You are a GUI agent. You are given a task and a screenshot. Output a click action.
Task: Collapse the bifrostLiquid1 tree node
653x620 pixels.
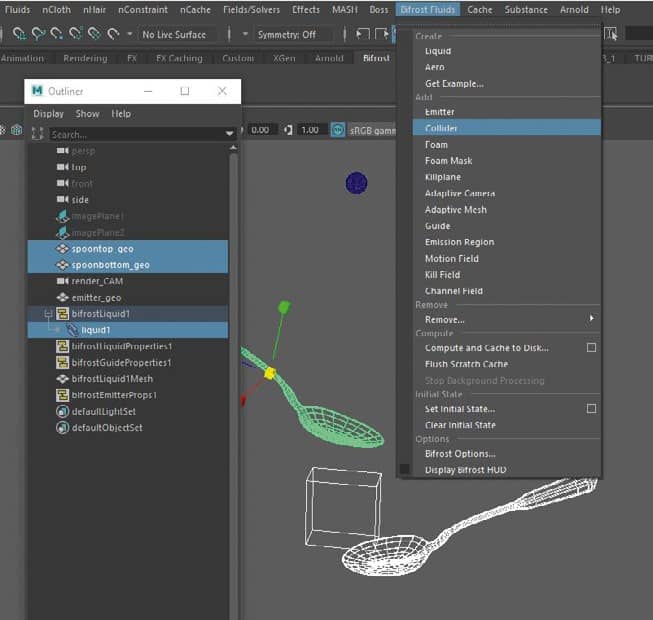pyautogui.click(x=48, y=314)
